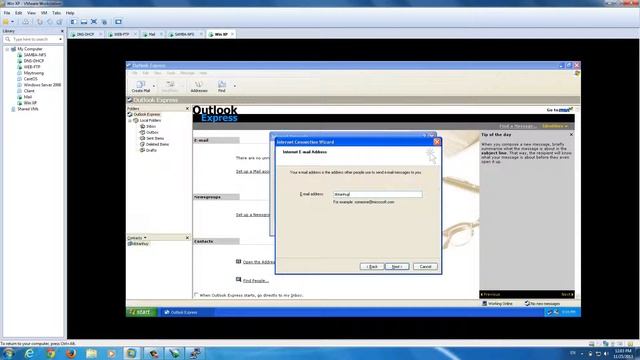Open Windows Explorer folder taskbar icon
Image resolution: width=640 pixels, height=360 pixels.
91,353
